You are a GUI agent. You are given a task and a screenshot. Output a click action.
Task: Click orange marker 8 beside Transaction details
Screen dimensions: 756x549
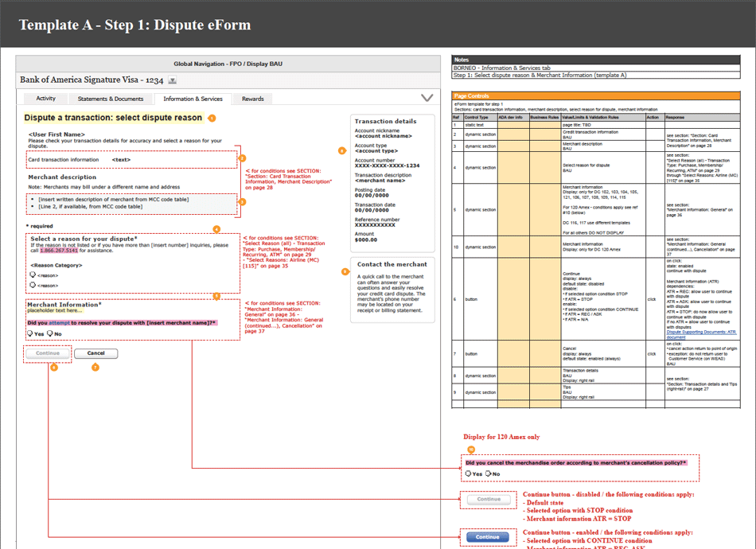[342, 150]
